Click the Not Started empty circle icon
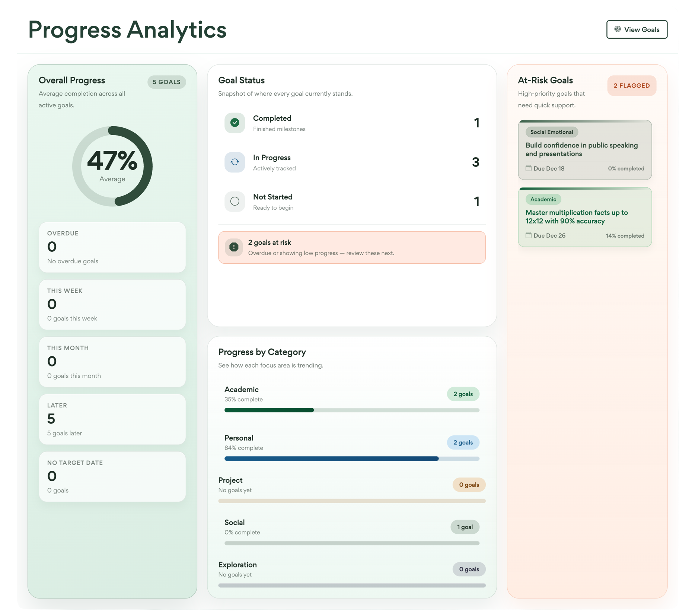This screenshot has width=695, height=616. click(x=235, y=201)
